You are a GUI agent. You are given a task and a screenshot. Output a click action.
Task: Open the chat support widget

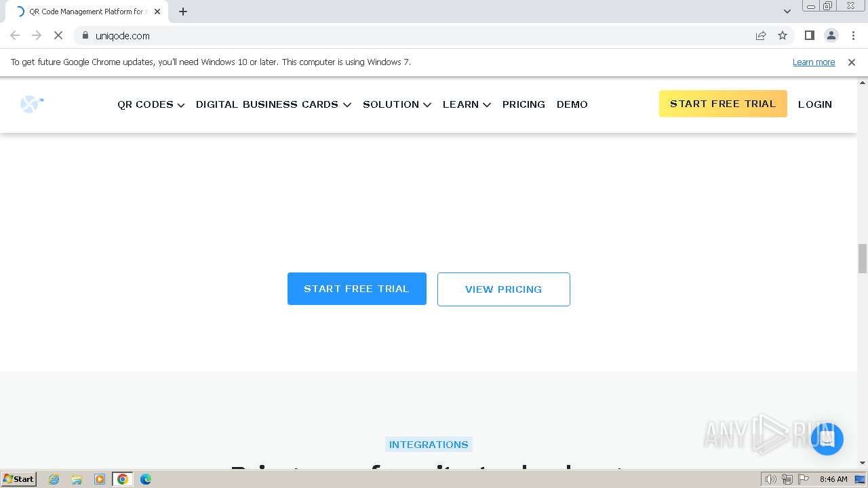[827, 439]
